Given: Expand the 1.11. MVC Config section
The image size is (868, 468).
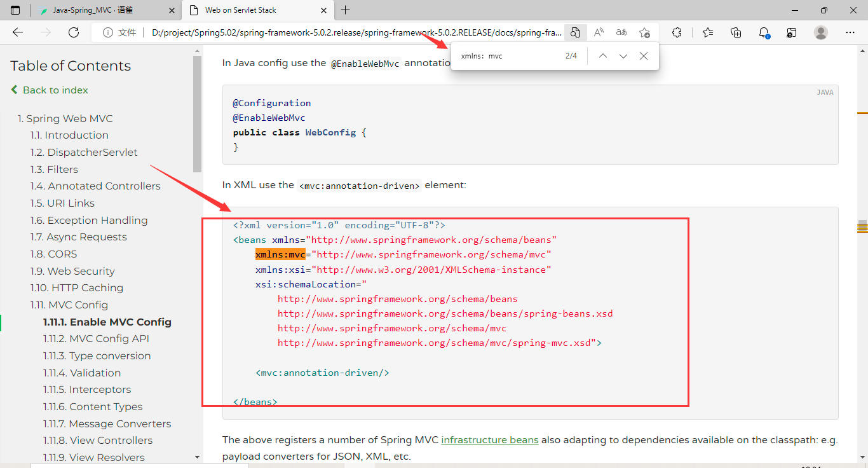Looking at the screenshot, I should pos(69,305).
